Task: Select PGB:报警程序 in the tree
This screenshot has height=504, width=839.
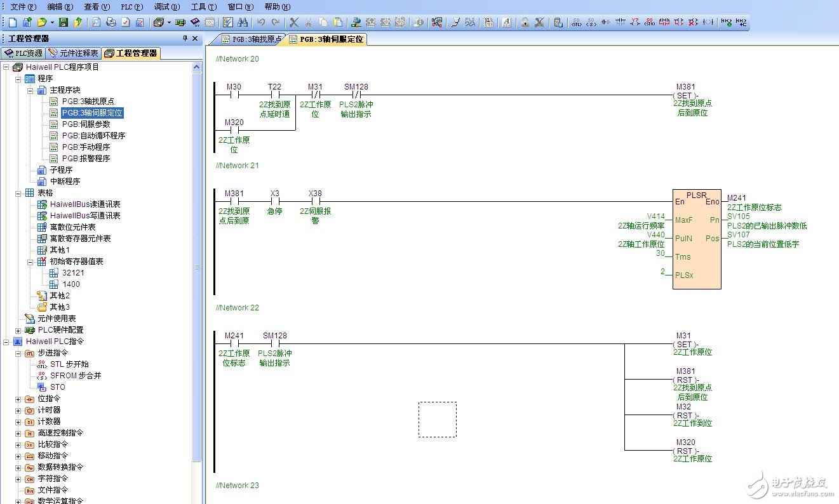Action: [86, 159]
